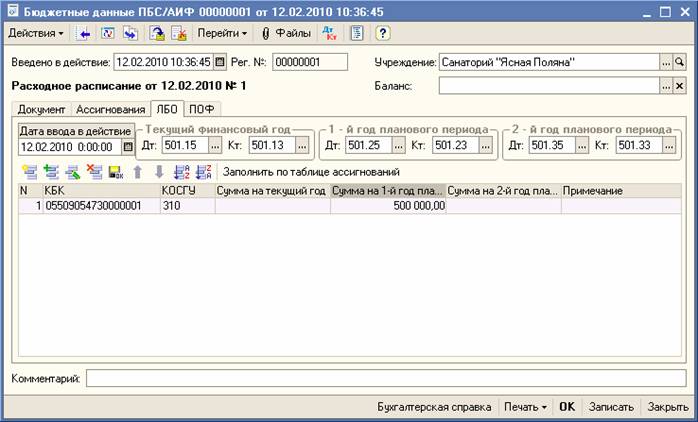Click the Дт/Кт postings icon in toolbar
The width and height of the screenshot is (698, 422).
click(330, 34)
